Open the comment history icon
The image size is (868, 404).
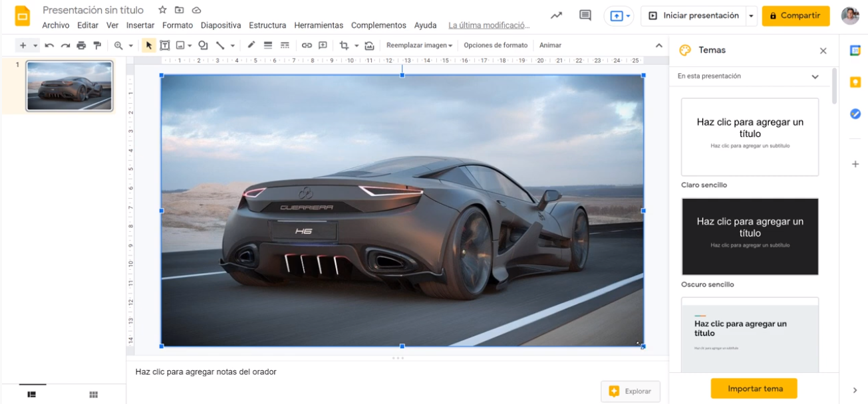[585, 15]
